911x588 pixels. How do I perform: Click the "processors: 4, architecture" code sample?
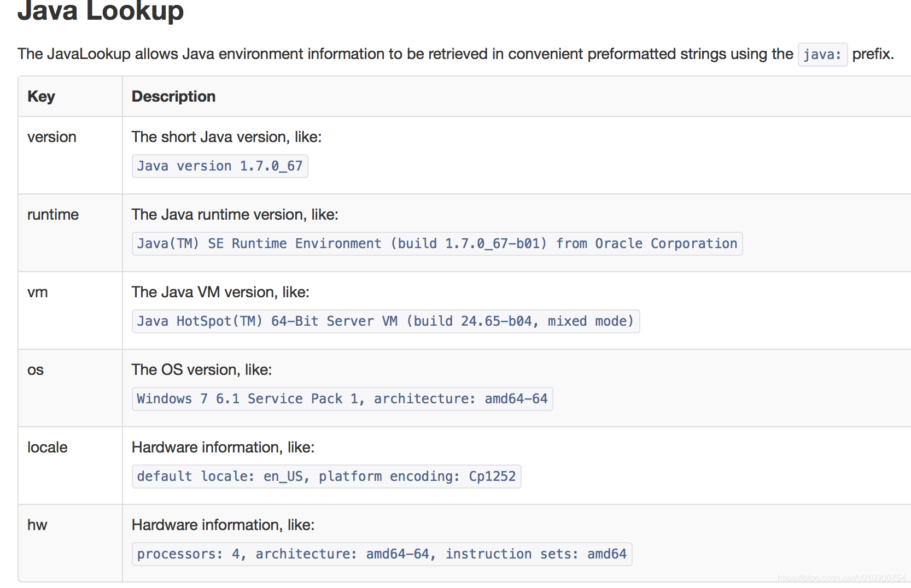click(x=382, y=554)
